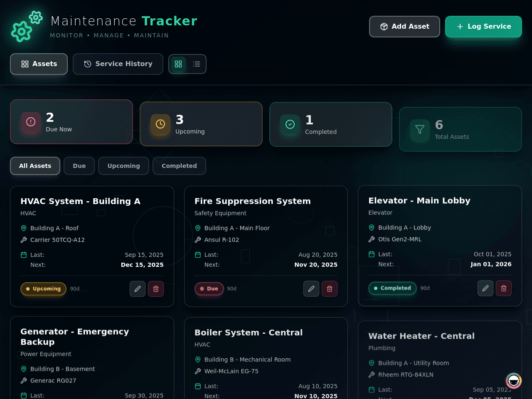
Task: Open the floating avatar chat widget
Action: (x=514, y=381)
